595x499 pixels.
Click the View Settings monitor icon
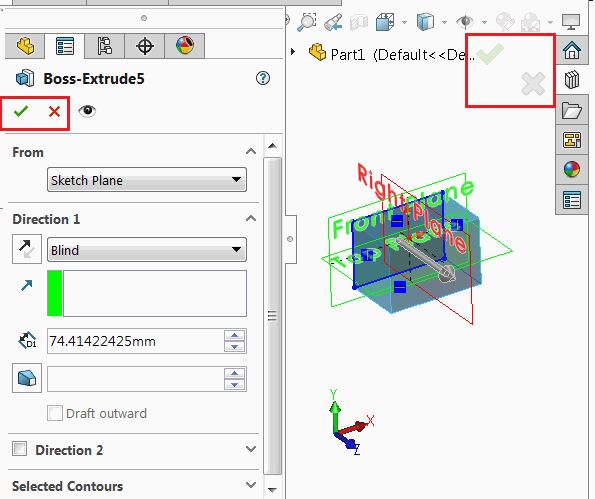click(x=571, y=22)
